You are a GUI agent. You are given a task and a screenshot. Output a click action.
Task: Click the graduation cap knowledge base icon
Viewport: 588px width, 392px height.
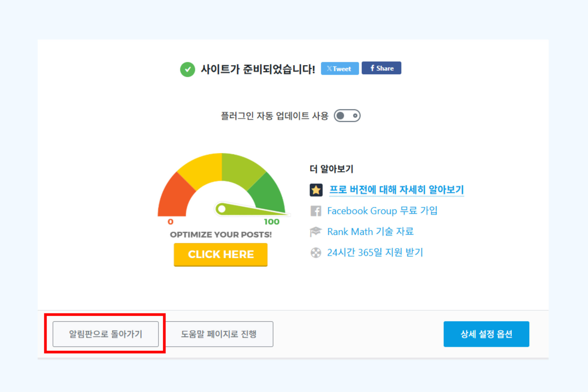tap(316, 232)
